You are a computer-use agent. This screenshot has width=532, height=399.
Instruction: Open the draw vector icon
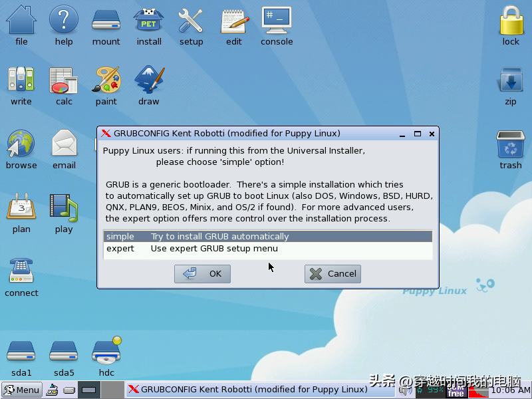click(149, 79)
